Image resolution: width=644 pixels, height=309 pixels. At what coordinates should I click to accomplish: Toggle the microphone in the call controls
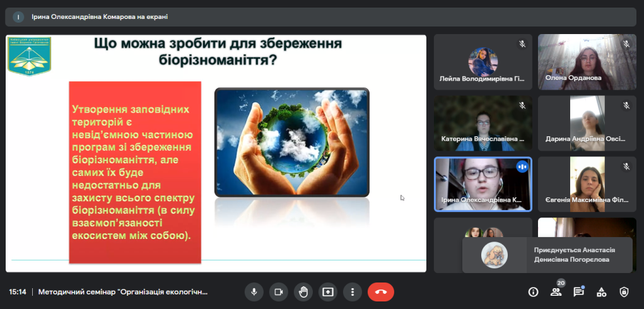tap(254, 292)
